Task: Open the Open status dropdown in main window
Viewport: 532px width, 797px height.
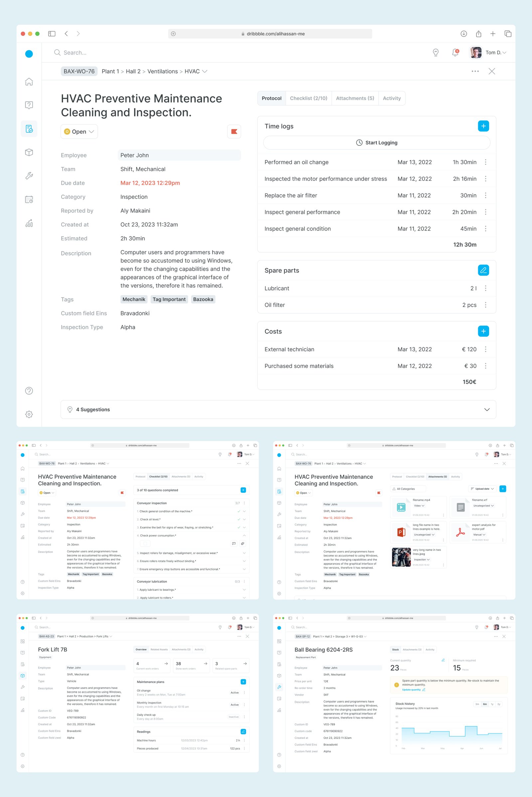Action: (79, 132)
